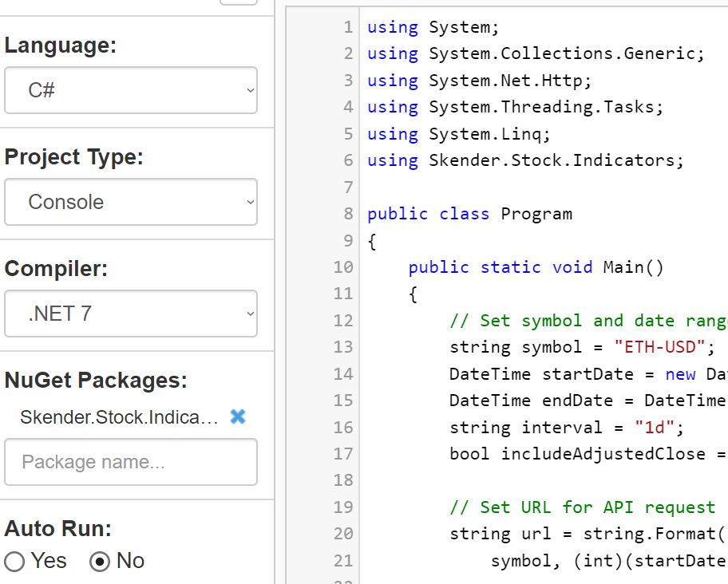Click the Skender.Stock.Indica... package name
The width and height of the screenshot is (728, 584).
(119, 417)
